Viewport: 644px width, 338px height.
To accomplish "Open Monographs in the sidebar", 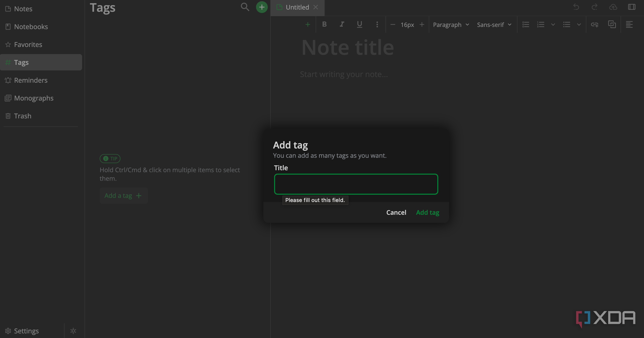I will (x=41, y=98).
